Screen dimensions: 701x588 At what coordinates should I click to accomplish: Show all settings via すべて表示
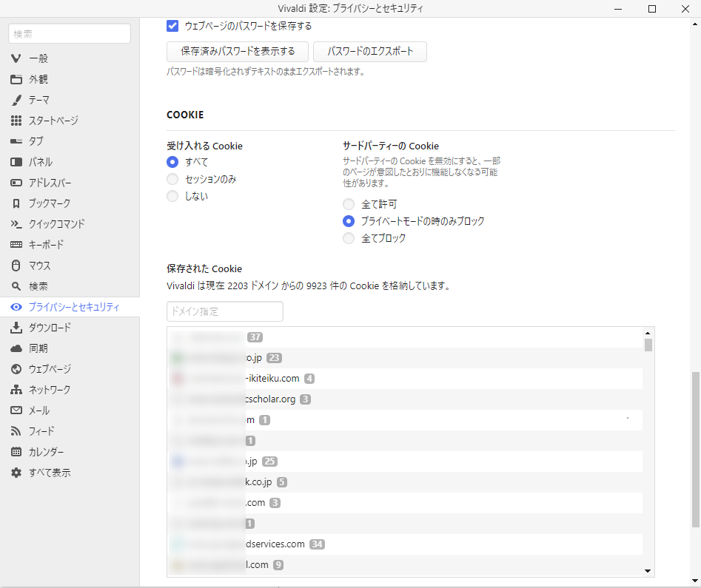click(70, 473)
